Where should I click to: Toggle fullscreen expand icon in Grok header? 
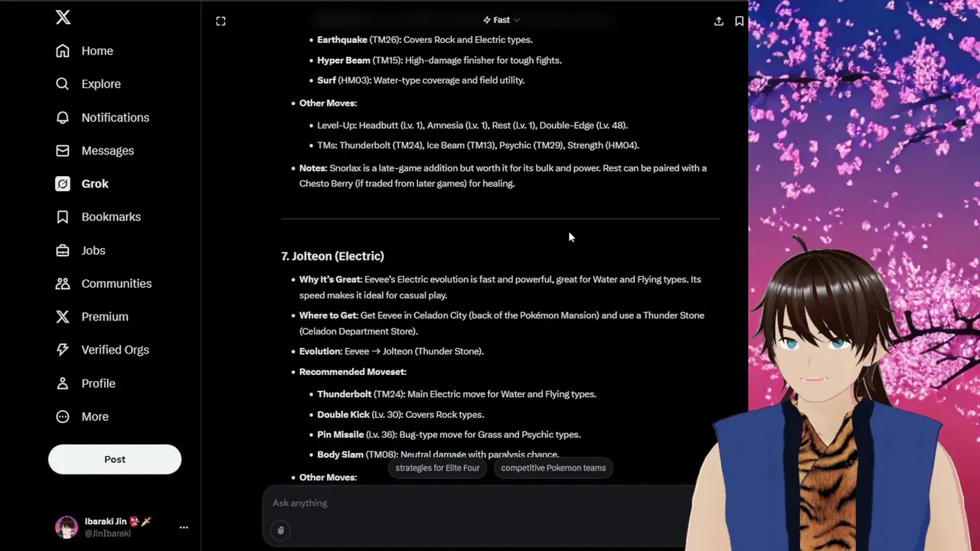tap(220, 21)
